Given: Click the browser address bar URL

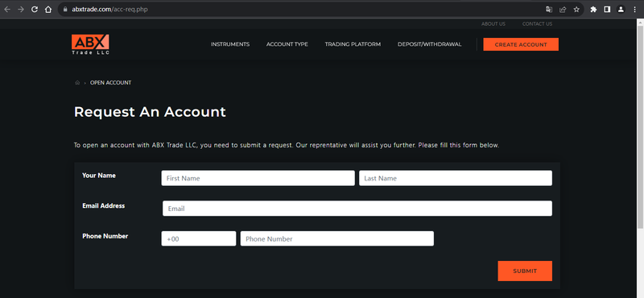Looking at the screenshot, I should coord(109,10).
